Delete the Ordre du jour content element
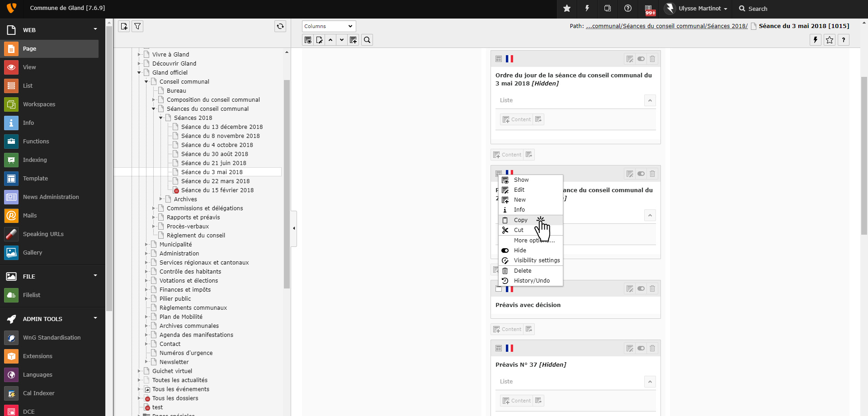The height and width of the screenshot is (416, 868). click(652, 59)
